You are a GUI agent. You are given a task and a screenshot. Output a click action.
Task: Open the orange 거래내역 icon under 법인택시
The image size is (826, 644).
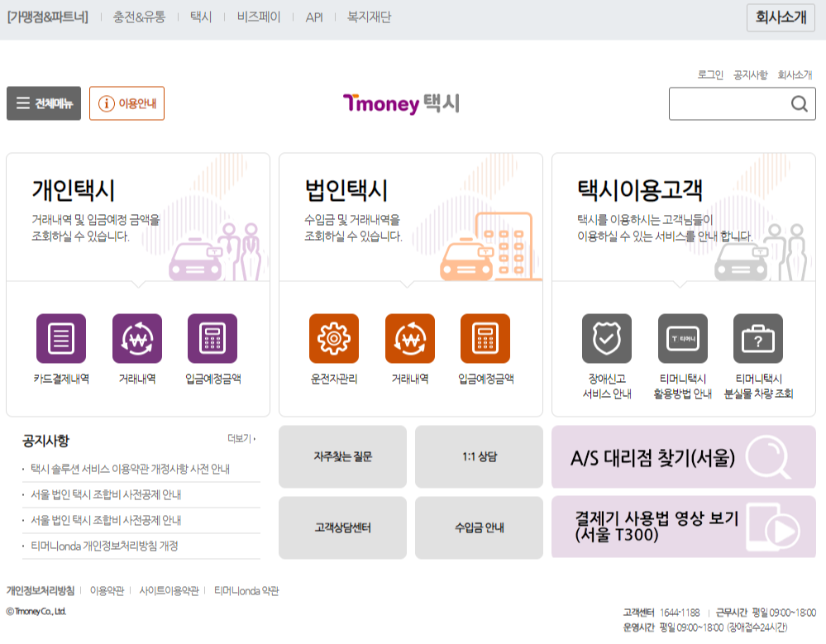410,339
